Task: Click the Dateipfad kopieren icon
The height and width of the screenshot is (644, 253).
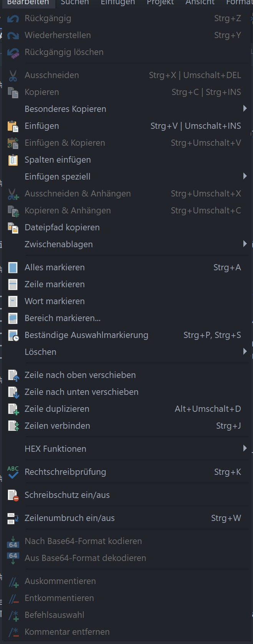Action: coord(13,228)
